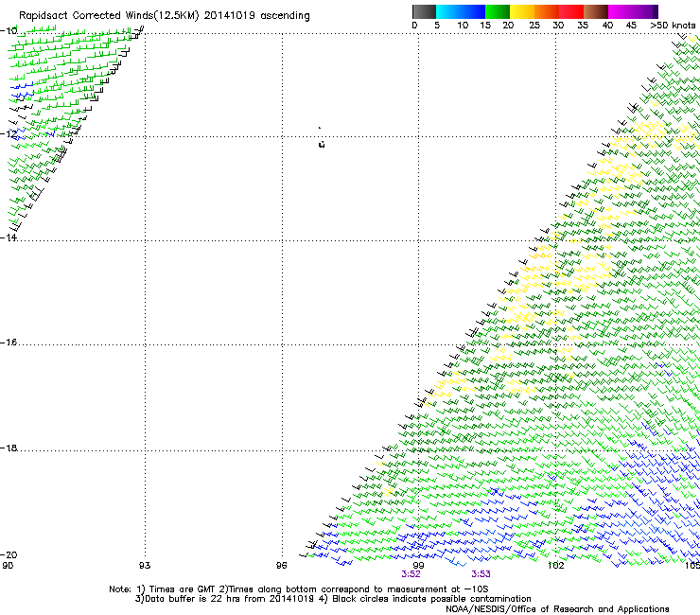This screenshot has height=615, width=700.
Task: Click the '>50 knots' legend label
Action: [673, 26]
